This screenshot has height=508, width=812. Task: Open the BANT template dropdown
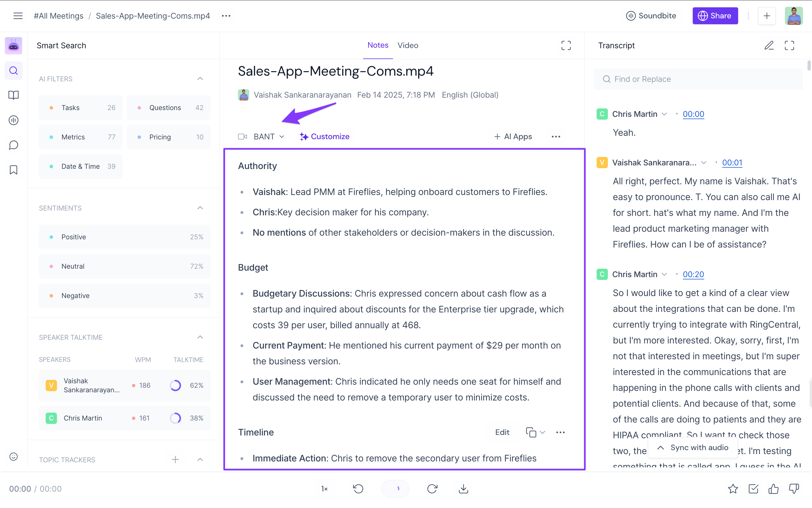(269, 137)
